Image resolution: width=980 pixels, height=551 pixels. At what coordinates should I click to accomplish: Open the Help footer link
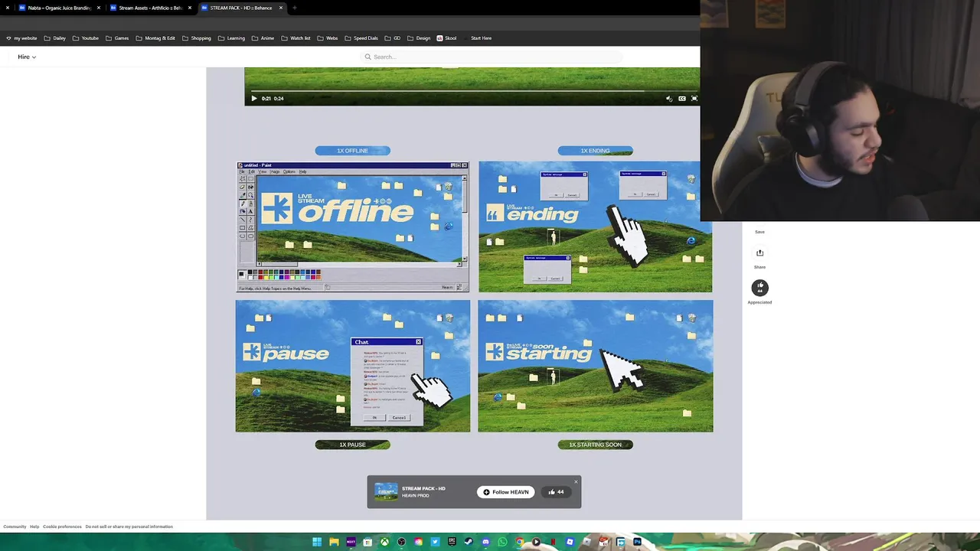(34, 527)
